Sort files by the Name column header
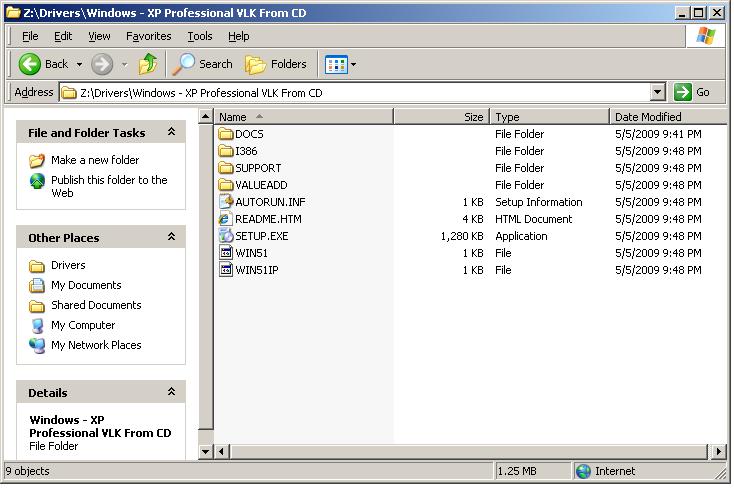This screenshot has height=488, width=734. 304,117
